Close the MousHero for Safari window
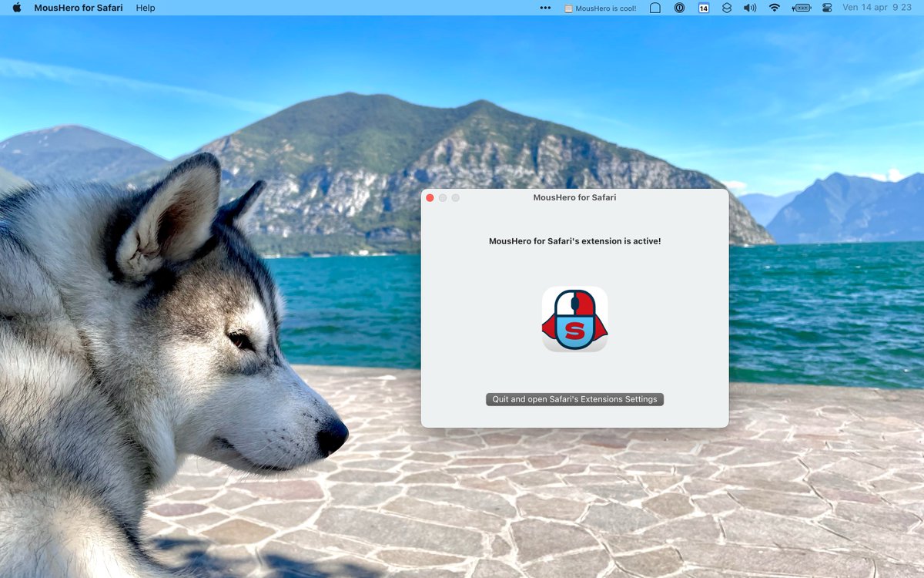 430,198
